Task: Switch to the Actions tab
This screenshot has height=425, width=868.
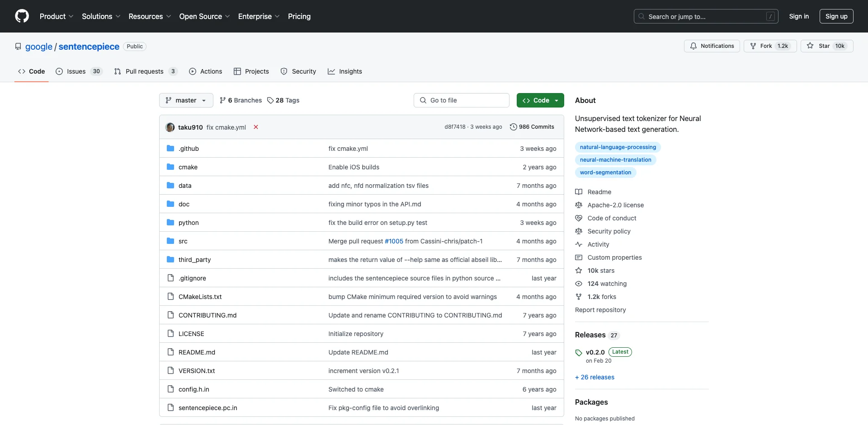Action: [x=206, y=71]
